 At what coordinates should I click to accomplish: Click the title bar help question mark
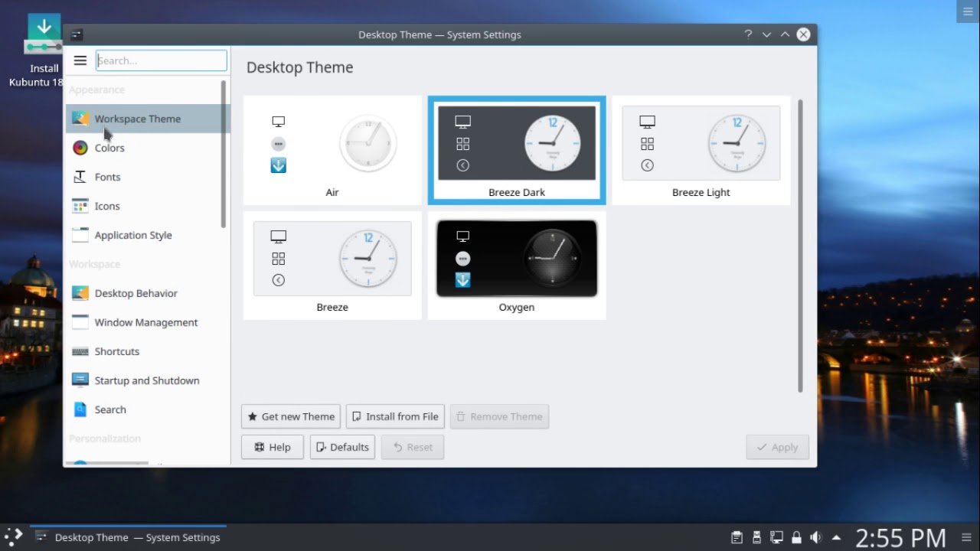pyautogui.click(x=748, y=34)
